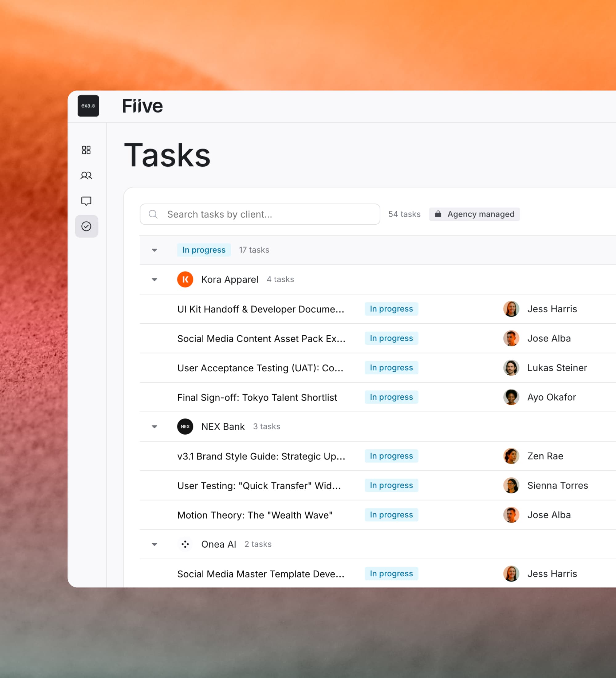The height and width of the screenshot is (678, 616).
Task: Open the Fiive app name link
Action: point(142,106)
